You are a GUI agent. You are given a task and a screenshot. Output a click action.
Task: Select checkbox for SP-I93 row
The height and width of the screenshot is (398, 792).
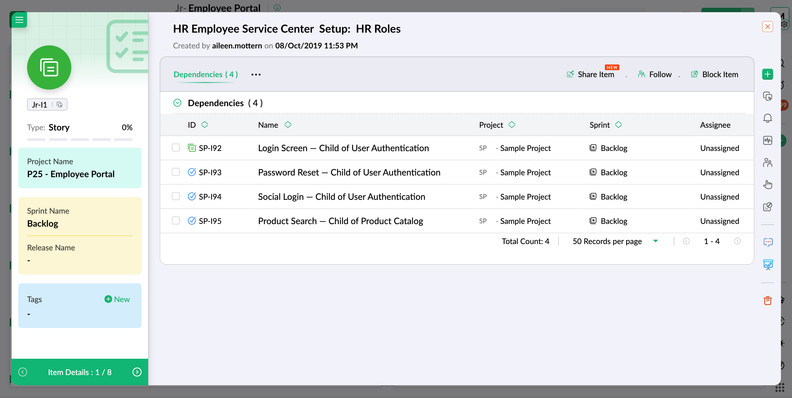click(176, 172)
